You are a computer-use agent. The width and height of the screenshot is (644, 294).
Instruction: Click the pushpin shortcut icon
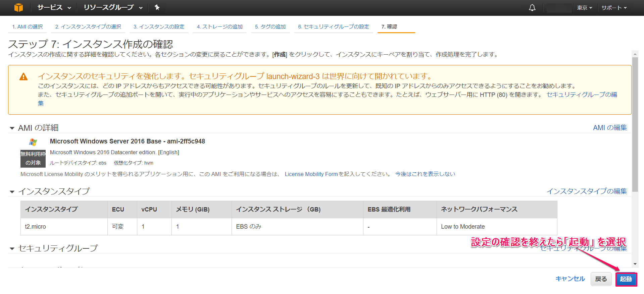(157, 7)
